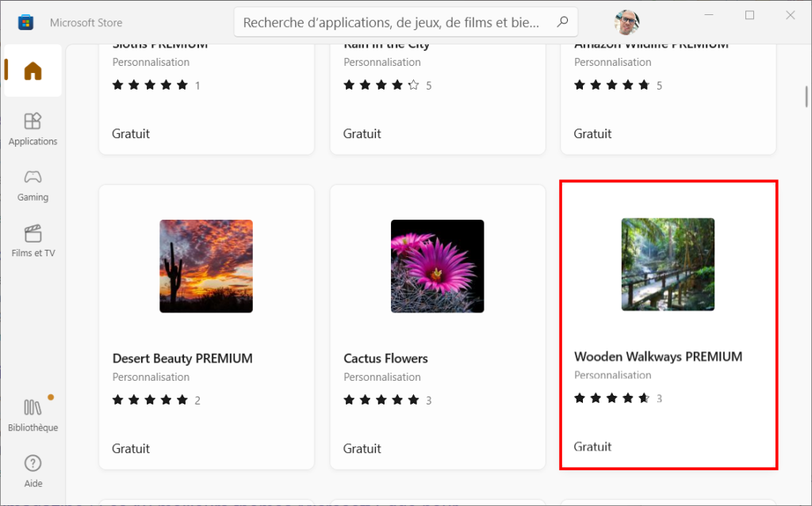Focus the Recherche d'applications search field
This screenshot has width=812, height=506.
pos(405,22)
